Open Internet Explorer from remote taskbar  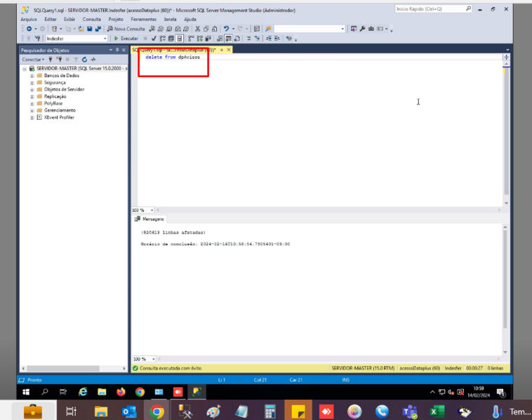tap(83, 392)
